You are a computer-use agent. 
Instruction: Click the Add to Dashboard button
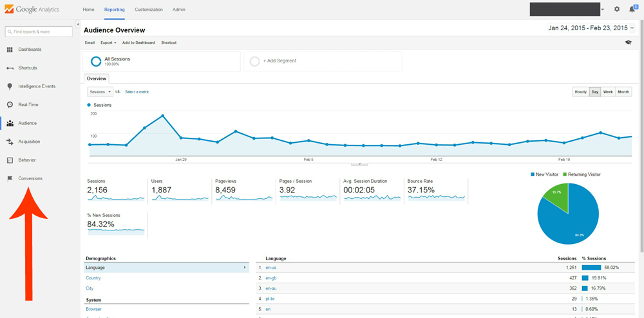pos(138,42)
